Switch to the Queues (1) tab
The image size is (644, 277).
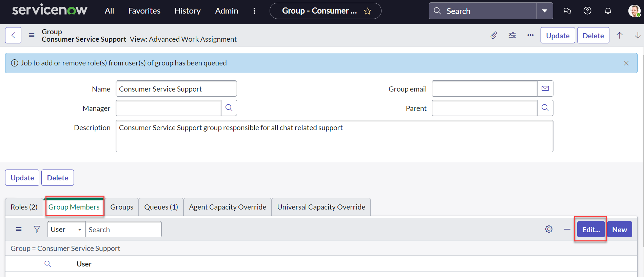tap(161, 207)
